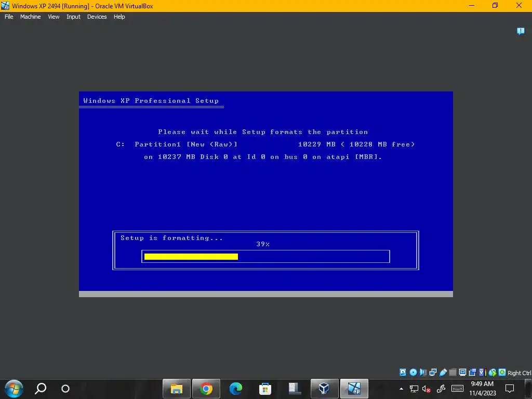
Task: Open VirtualBox notification center icon
Action: 521,31
